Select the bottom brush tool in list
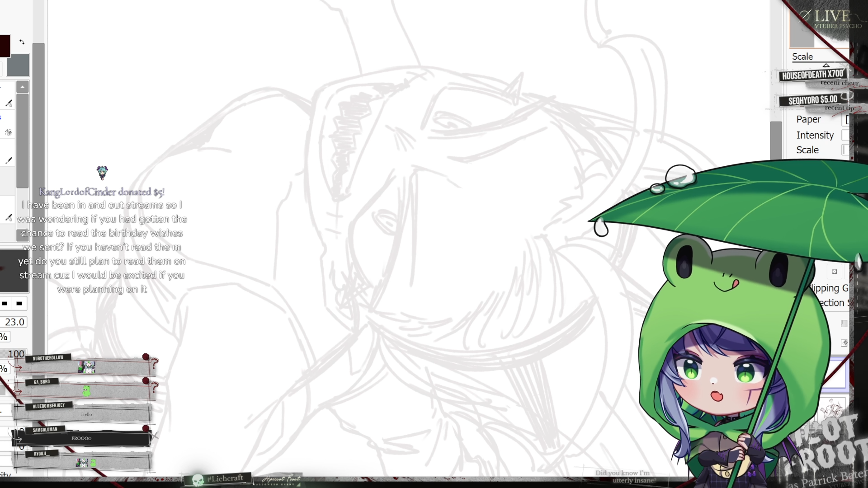The width and height of the screenshot is (868, 488). pyautogui.click(x=9, y=217)
